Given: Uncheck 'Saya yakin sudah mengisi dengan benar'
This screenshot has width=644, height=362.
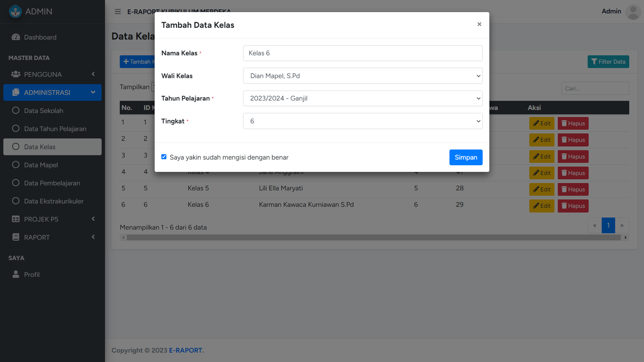Looking at the screenshot, I should click(164, 157).
